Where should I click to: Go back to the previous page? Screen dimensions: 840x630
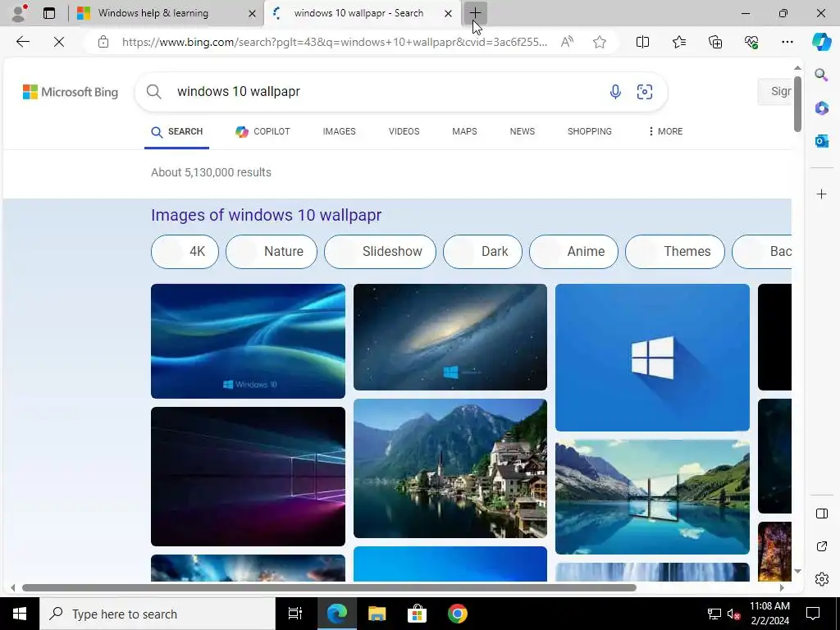point(22,42)
